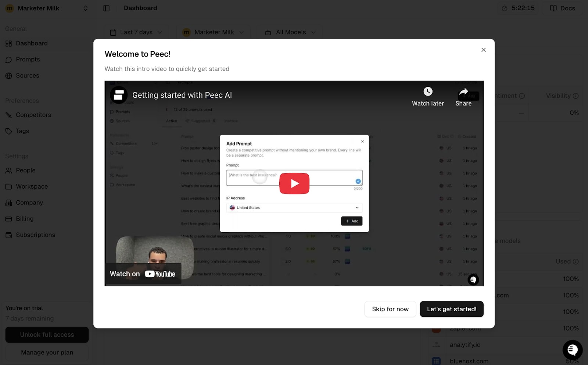The image size is (588, 365).
Task: Click the calendar icon in Last 7 days filter
Action: [x=113, y=32]
